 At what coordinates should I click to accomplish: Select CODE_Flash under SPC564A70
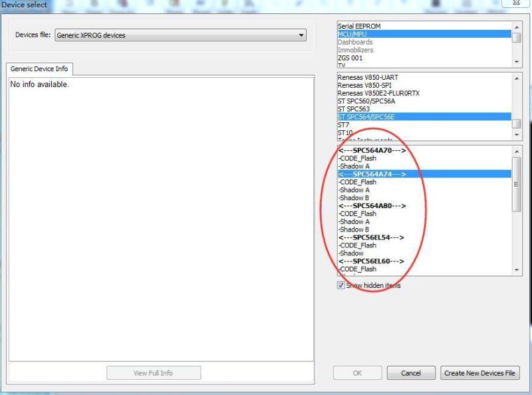pos(424,158)
